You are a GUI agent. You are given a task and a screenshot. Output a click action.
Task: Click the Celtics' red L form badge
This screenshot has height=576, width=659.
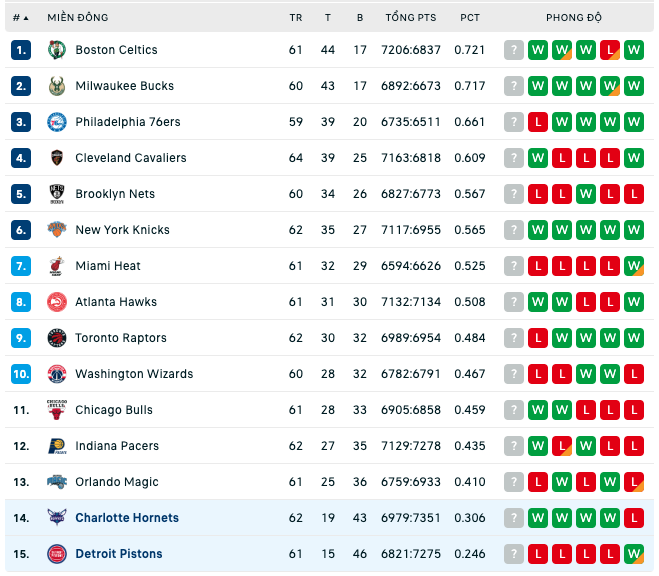pos(610,50)
